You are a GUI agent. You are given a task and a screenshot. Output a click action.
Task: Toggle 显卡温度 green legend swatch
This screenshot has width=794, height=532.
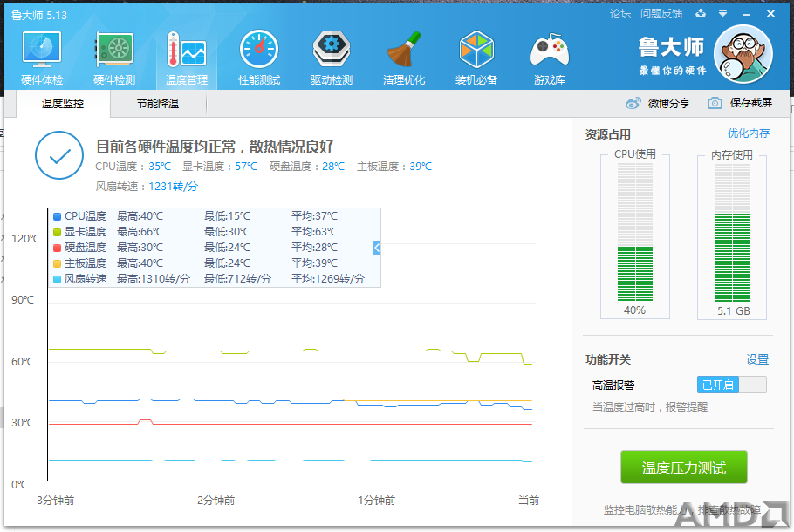point(58,232)
